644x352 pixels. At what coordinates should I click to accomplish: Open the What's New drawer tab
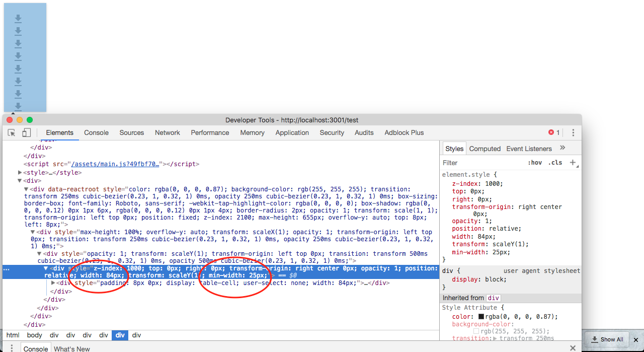click(x=72, y=348)
